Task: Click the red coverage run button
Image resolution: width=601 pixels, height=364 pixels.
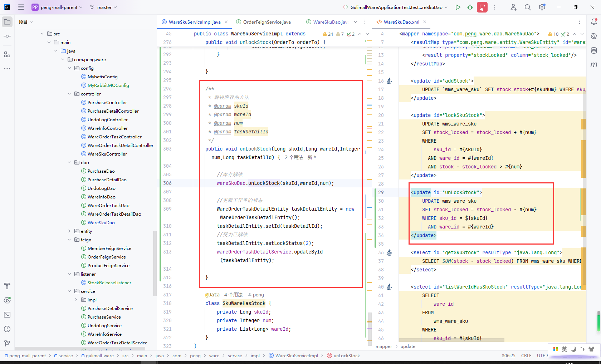Action: tap(482, 7)
